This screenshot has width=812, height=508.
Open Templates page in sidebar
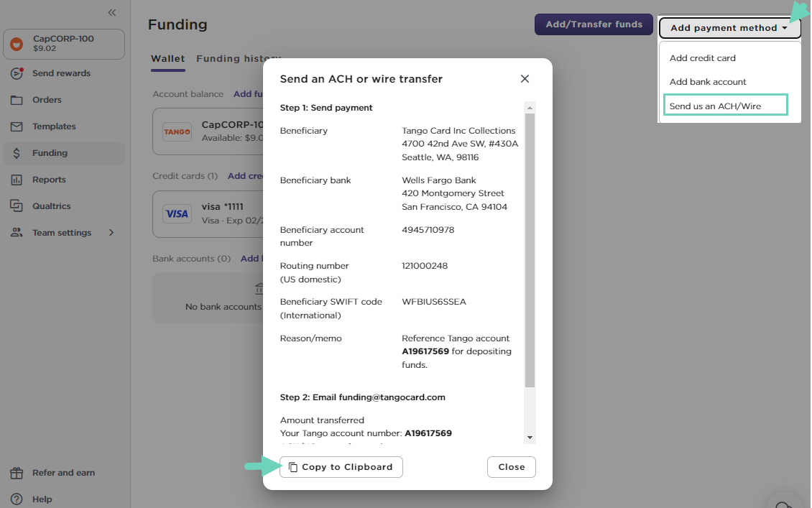tap(54, 126)
